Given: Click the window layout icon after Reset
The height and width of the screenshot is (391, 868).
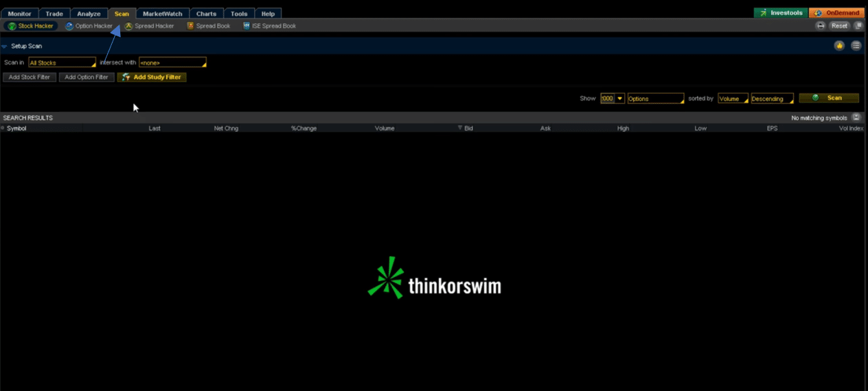Looking at the screenshot, I should (858, 25).
